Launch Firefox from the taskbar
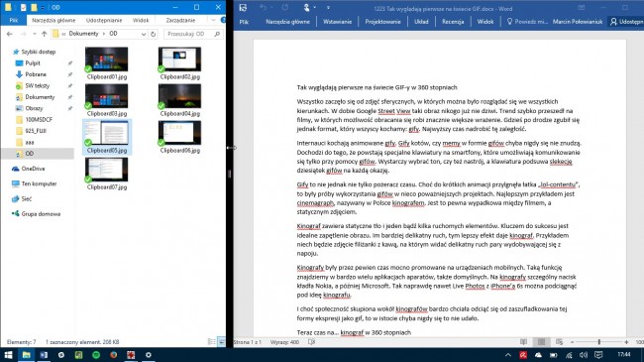 click(x=113, y=355)
